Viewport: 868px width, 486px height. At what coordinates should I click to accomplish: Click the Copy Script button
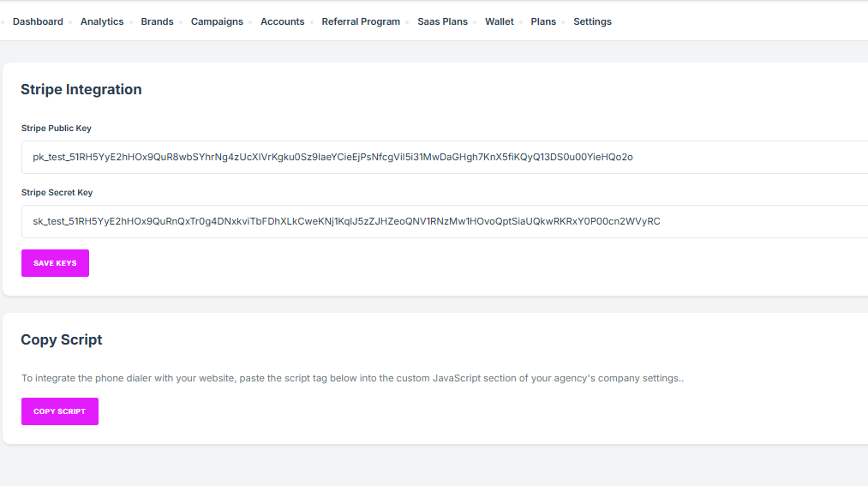tap(60, 411)
